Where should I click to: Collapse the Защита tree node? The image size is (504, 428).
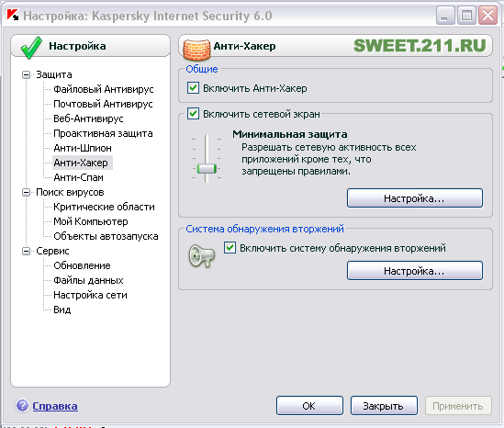26,75
